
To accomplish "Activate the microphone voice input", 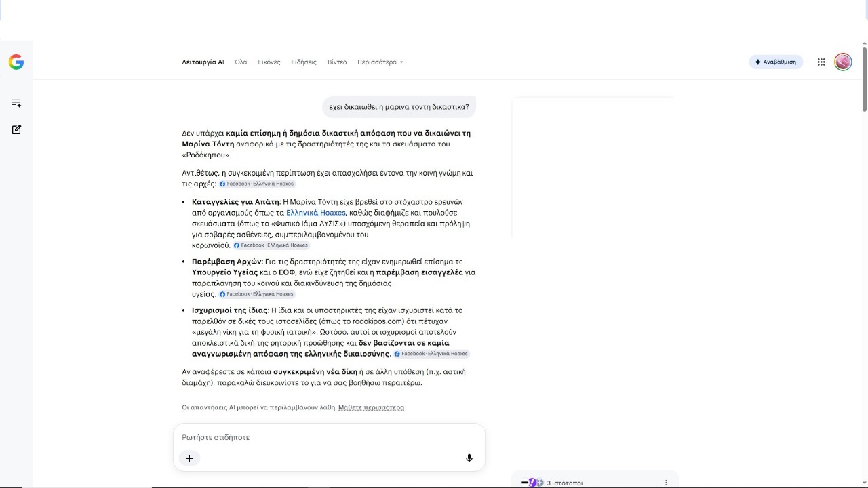I will tap(469, 458).
